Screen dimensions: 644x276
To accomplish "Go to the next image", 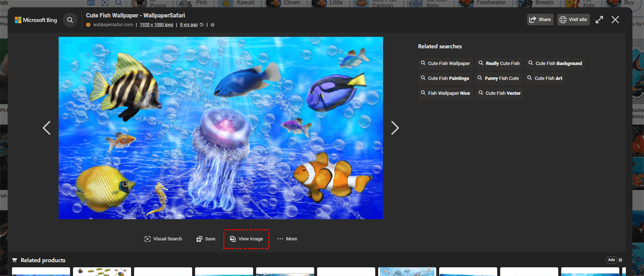I will point(395,128).
